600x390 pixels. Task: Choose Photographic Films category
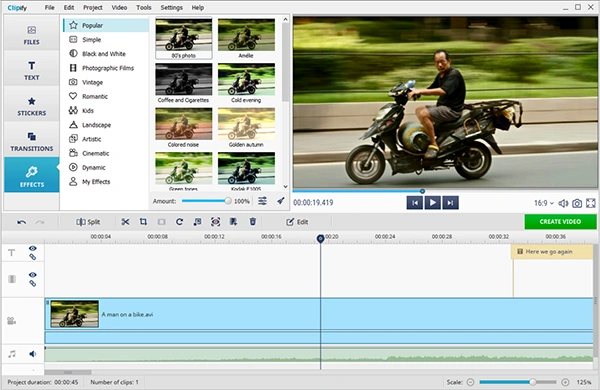[106, 68]
